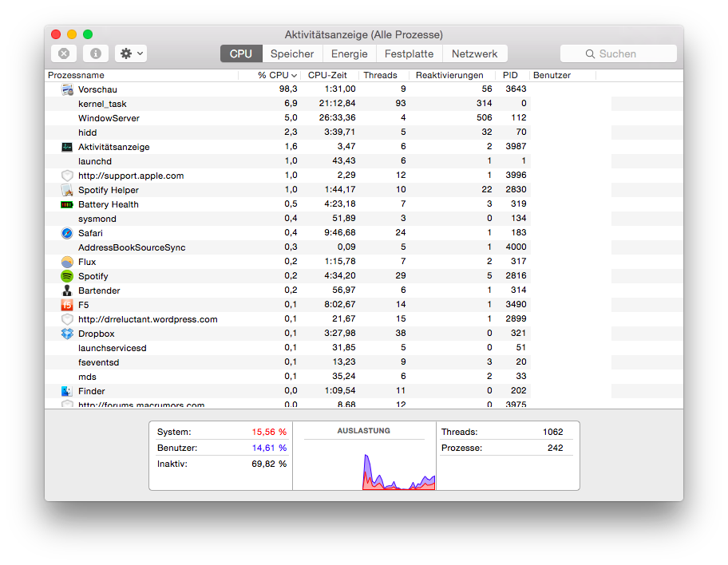This screenshot has height=565, width=728.
Task: Click the Flux icon
Action: coord(67,262)
